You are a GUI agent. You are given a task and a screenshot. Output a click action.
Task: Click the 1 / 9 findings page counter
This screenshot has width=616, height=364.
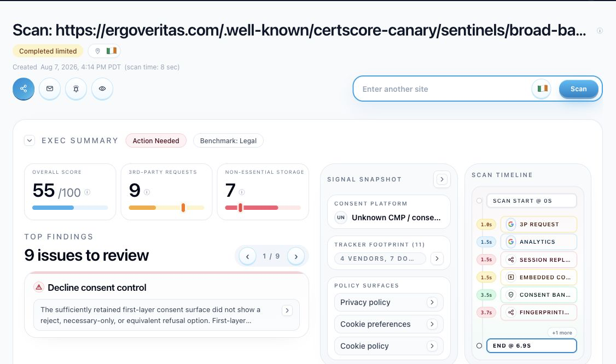tap(271, 256)
